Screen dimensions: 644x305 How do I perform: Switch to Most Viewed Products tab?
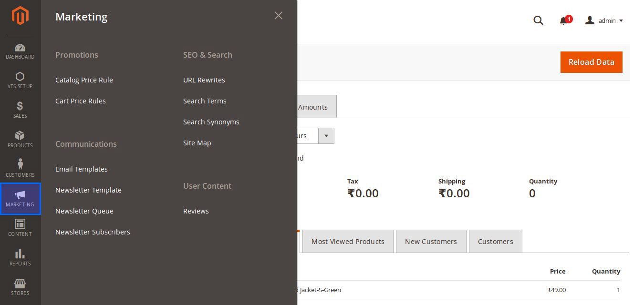pyautogui.click(x=348, y=242)
